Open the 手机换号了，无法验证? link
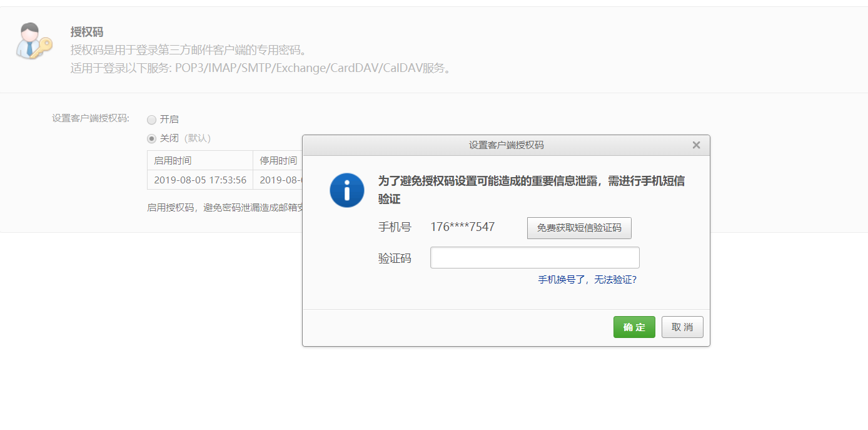This screenshot has width=868, height=430. 587,280
